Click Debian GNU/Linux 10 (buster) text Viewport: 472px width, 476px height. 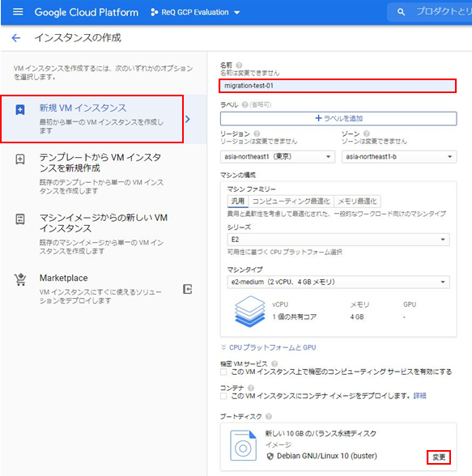point(327,456)
